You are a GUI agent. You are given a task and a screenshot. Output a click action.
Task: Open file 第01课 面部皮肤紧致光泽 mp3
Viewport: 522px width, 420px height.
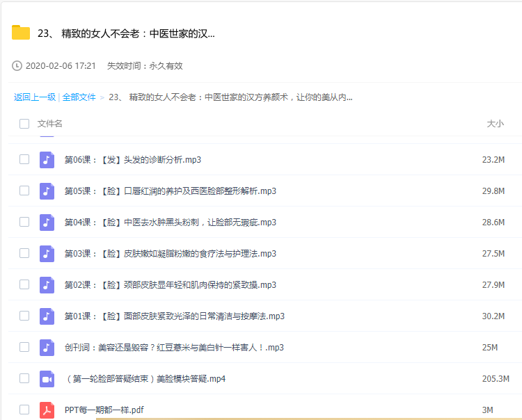coord(175,316)
